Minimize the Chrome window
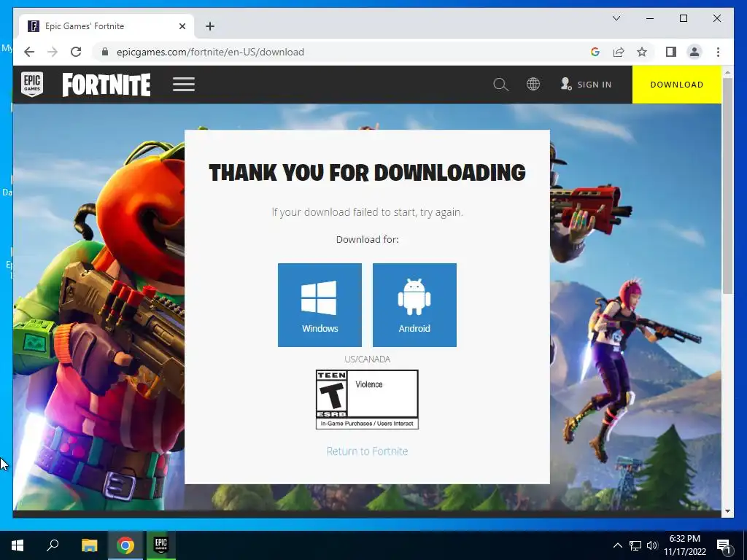 coord(650,18)
